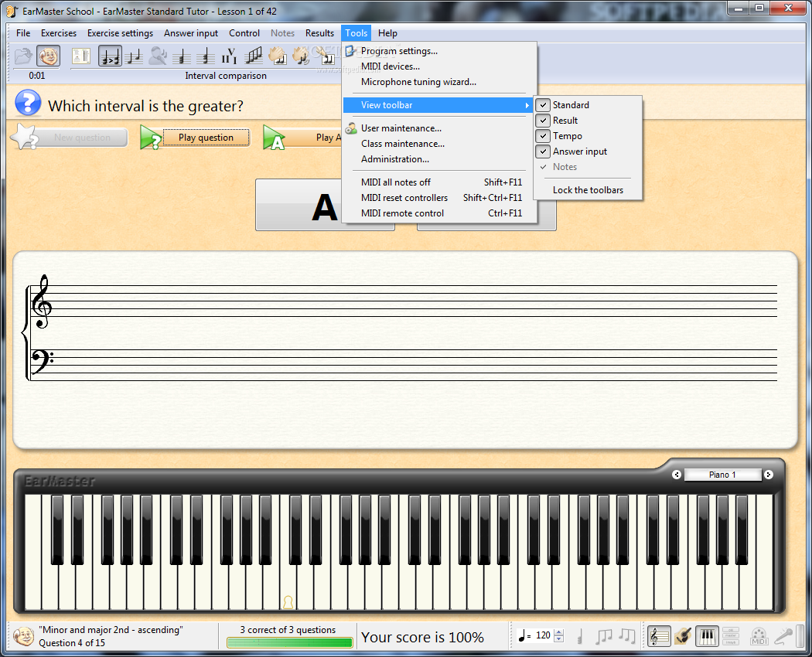Show the staff answer input icon
Viewport: 812px width, 657px height.
click(659, 636)
